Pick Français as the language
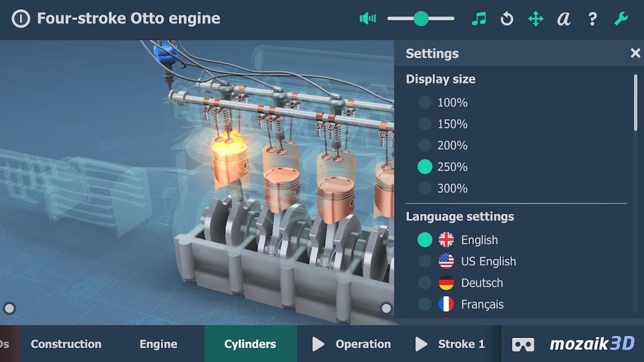The width and height of the screenshot is (644, 362). 425,304
